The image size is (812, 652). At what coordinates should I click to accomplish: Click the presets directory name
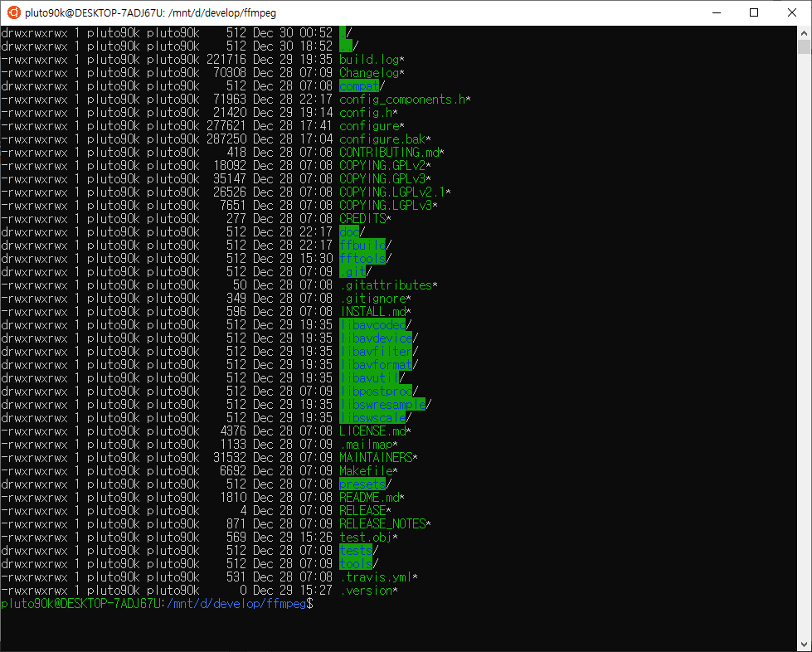click(x=362, y=484)
